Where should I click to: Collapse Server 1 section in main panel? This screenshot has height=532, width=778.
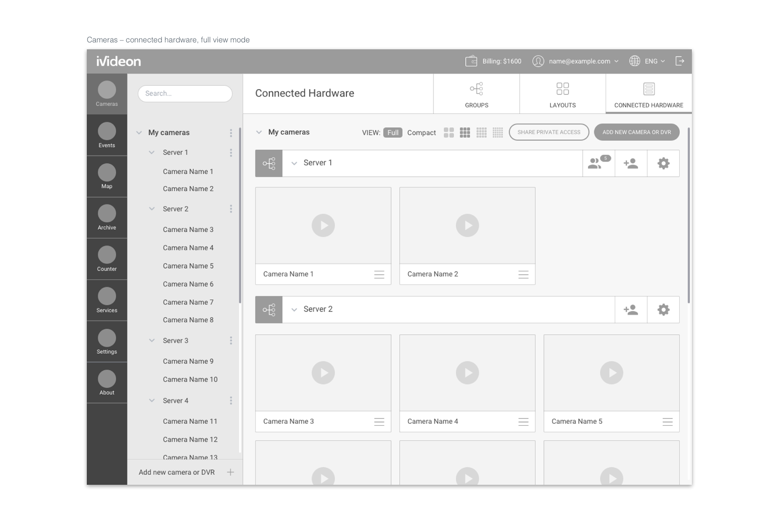click(295, 163)
